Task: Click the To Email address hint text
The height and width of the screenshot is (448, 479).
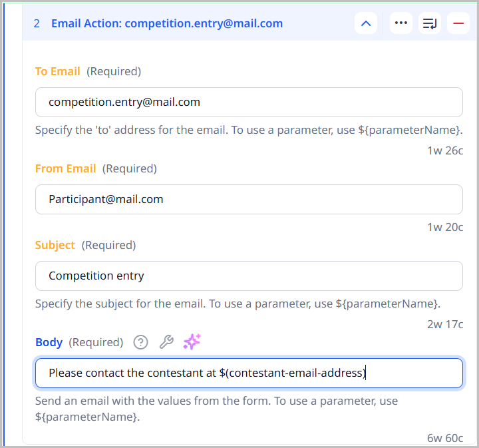Action: coord(249,130)
